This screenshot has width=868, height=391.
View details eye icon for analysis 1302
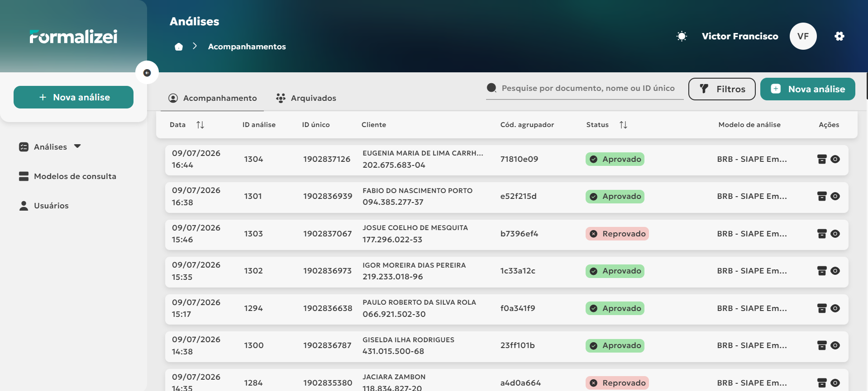click(835, 271)
